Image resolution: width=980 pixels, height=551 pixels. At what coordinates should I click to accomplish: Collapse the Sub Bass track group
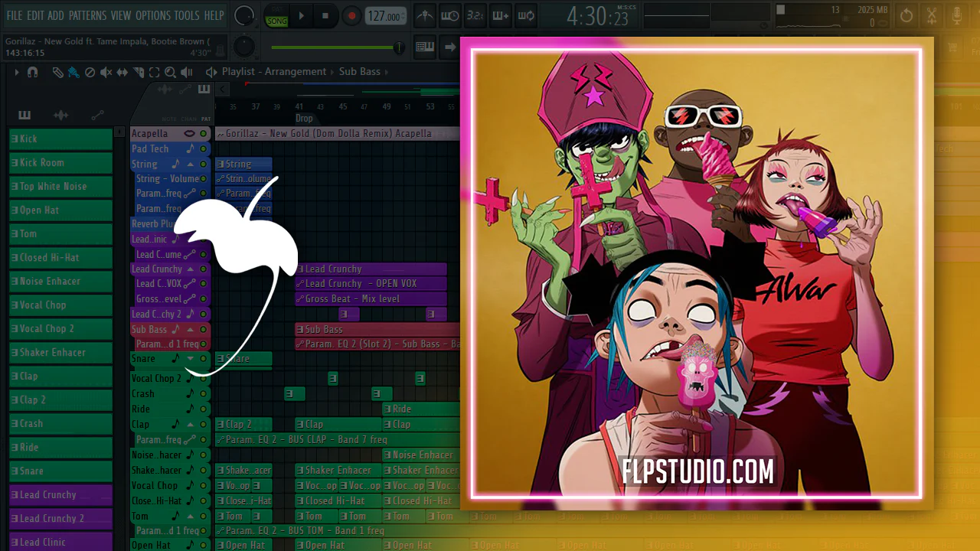click(190, 329)
